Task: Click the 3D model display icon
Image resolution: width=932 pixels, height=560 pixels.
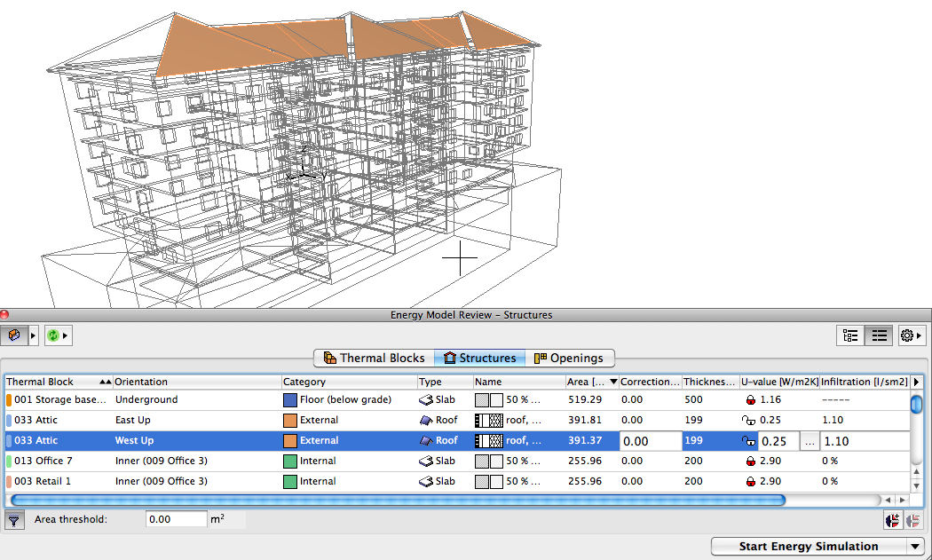Action: (x=13, y=335)
